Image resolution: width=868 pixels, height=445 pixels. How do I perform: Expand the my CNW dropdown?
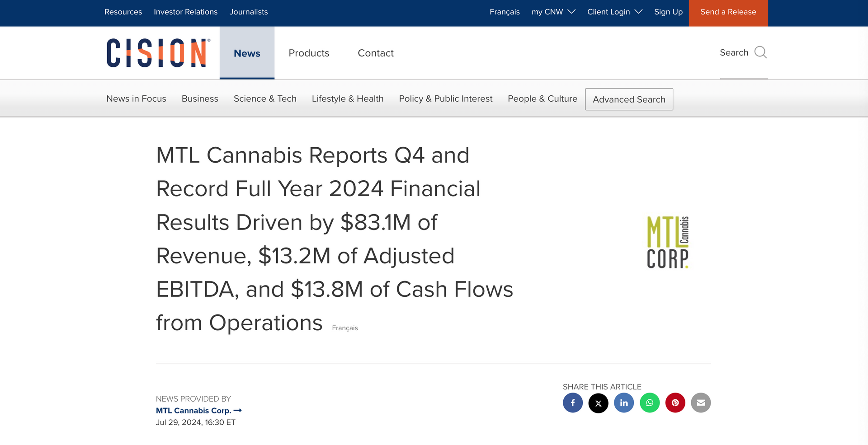pos(553,12)
